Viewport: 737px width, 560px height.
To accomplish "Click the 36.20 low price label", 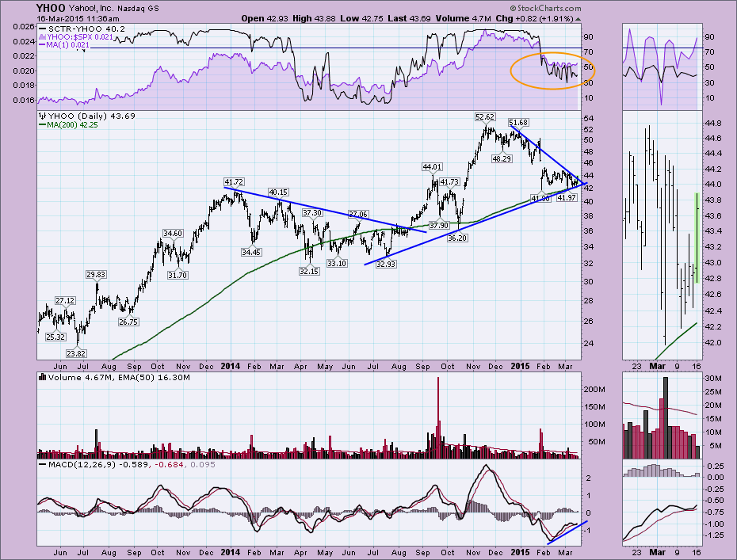I will [457, 238].
